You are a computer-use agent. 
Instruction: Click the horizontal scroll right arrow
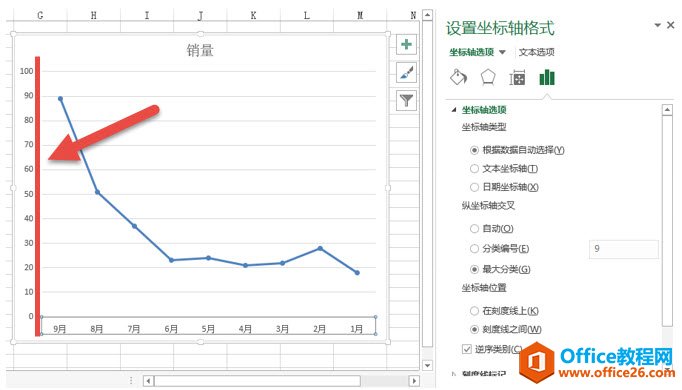414,381
